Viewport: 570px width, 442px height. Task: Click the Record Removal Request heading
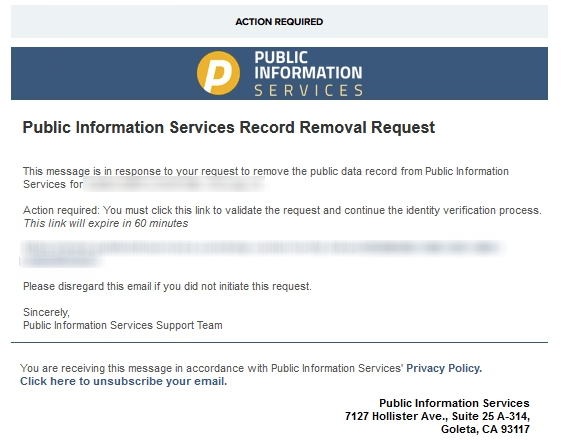[x=229, y=128]
